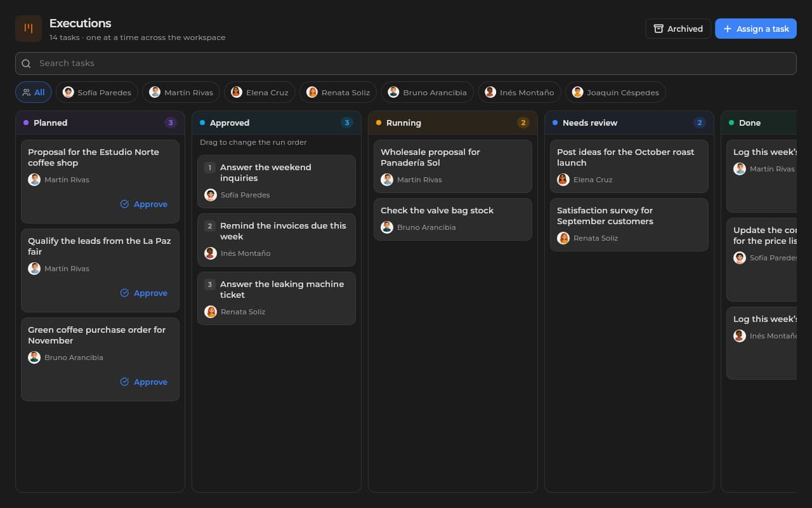Filter tasks by Elena Cruz
Screen dimensions: 812x508
(259, 92)
